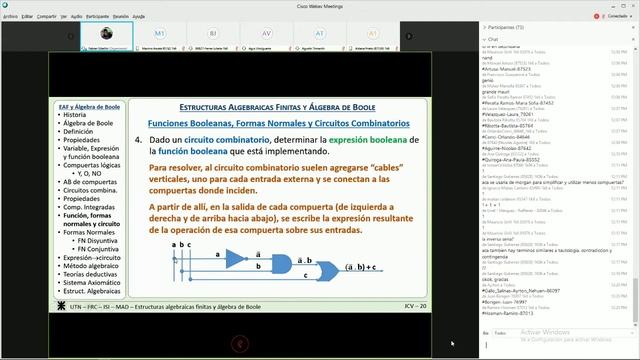The height and width of the screenshot is (360, 640).
Task: Click the chat scrollbar up arrow
Action: click(x=635, y=49)
